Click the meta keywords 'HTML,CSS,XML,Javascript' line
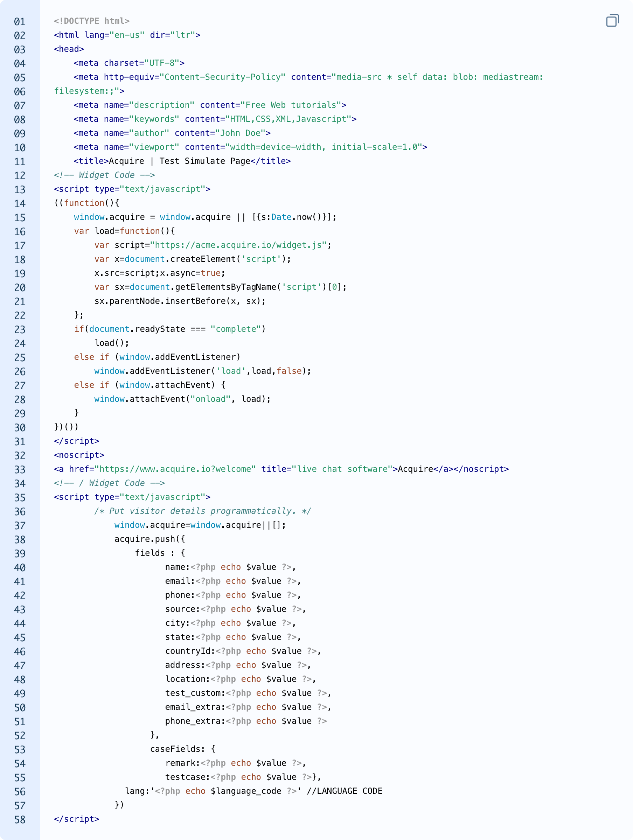This screenshot has height=840, width=633. coord(215,119)
